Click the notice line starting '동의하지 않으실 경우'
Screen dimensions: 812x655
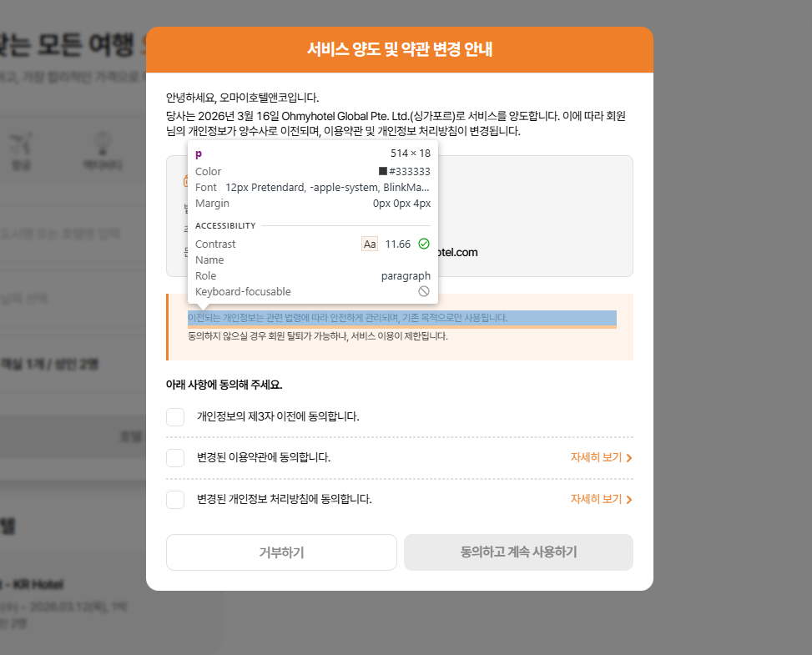[x=317, y=336]
